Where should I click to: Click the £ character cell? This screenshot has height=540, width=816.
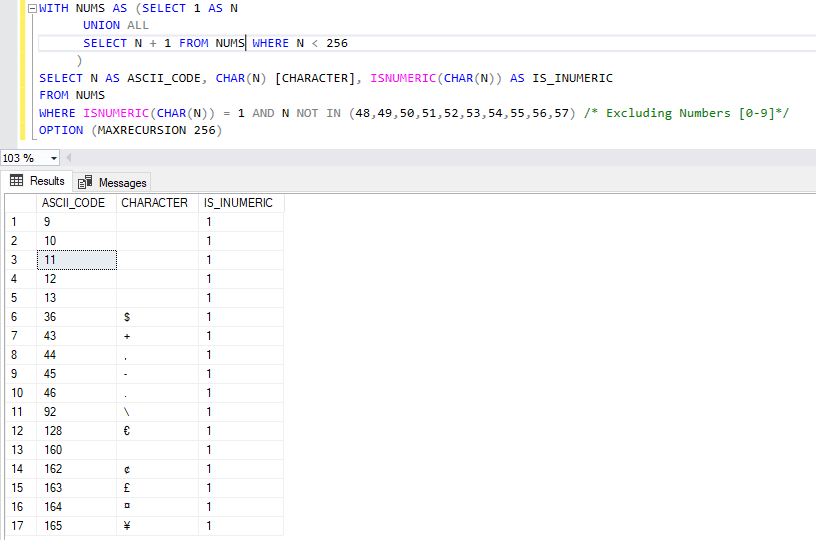click(158, 488)
